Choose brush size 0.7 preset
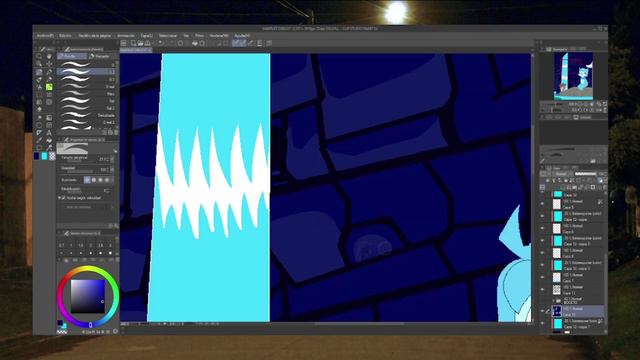This screenshot has height=360, width=640. point(61,249)
